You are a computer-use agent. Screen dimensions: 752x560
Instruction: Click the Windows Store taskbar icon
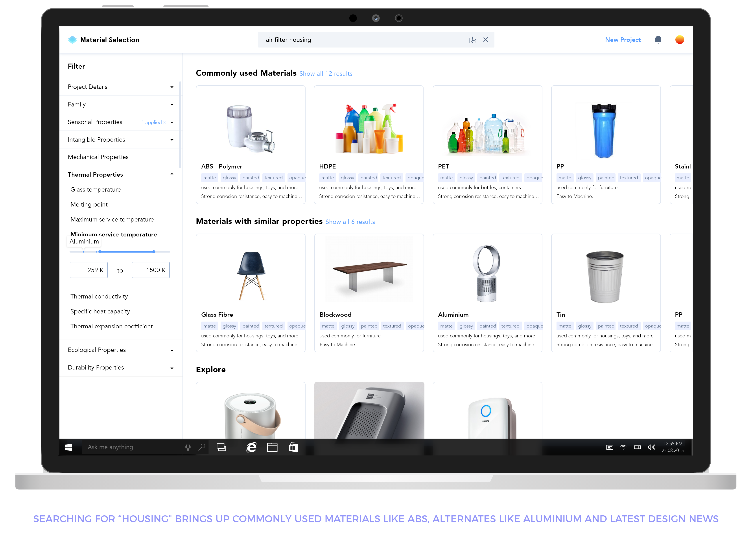[293, 447]
